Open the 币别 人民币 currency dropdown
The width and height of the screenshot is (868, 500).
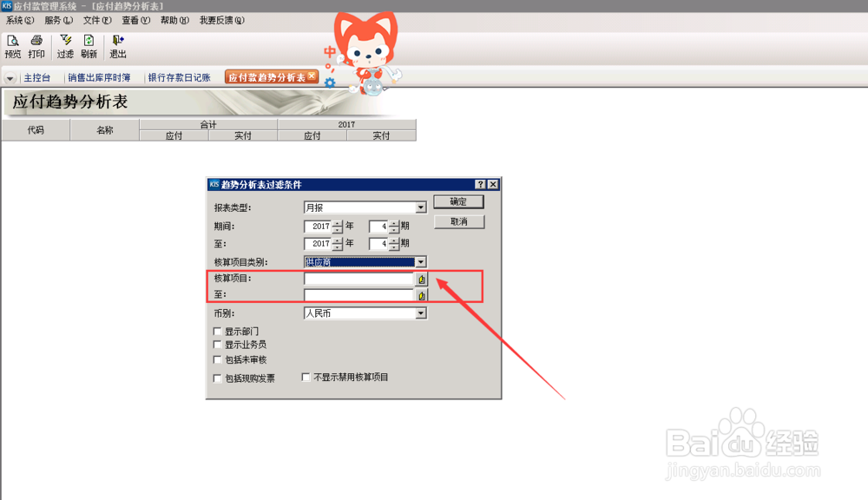pyautogui.click(x=421, y=312)
